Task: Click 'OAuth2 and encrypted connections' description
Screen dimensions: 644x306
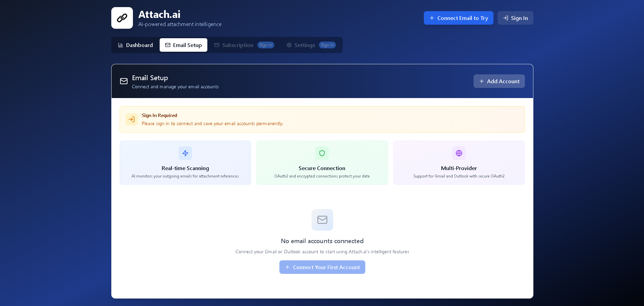Action: [x=322, y=176]
